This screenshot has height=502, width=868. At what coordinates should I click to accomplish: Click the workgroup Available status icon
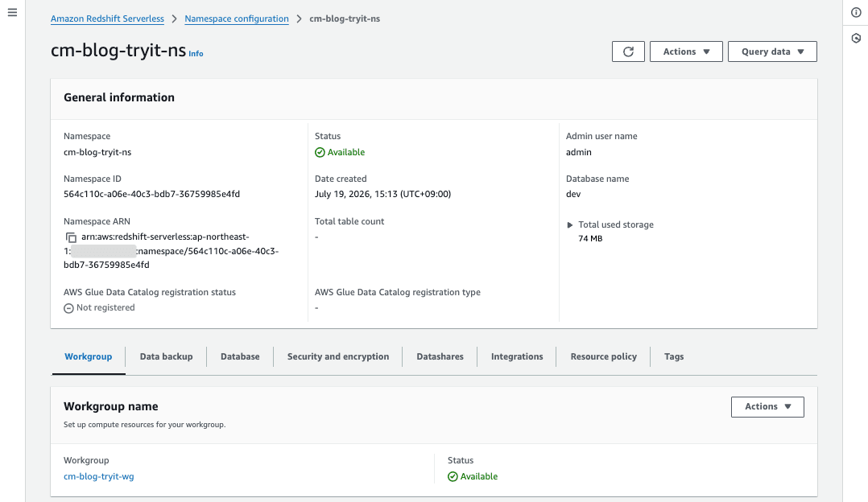pos(453,476)
